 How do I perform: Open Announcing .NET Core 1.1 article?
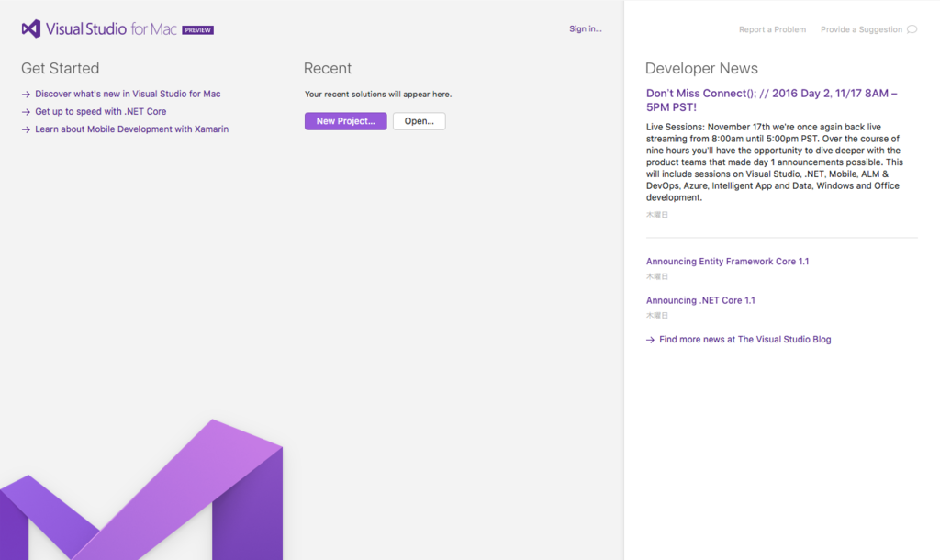(700, 300)
